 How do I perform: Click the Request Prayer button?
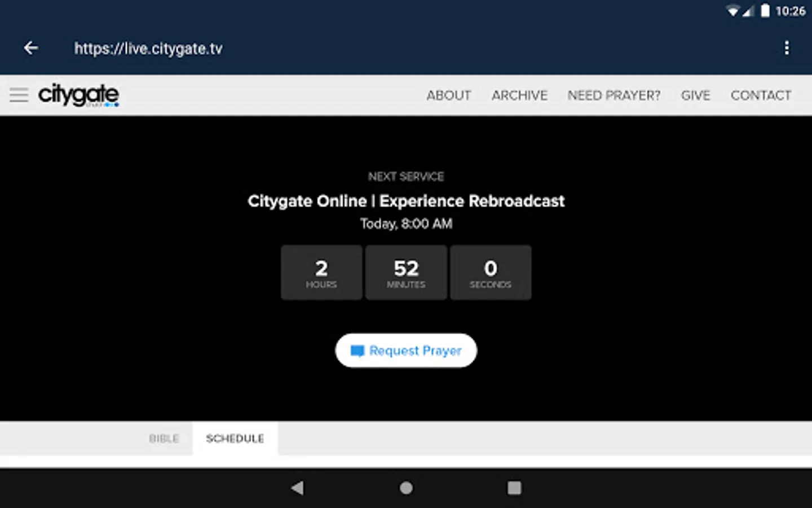coord(406,351)
